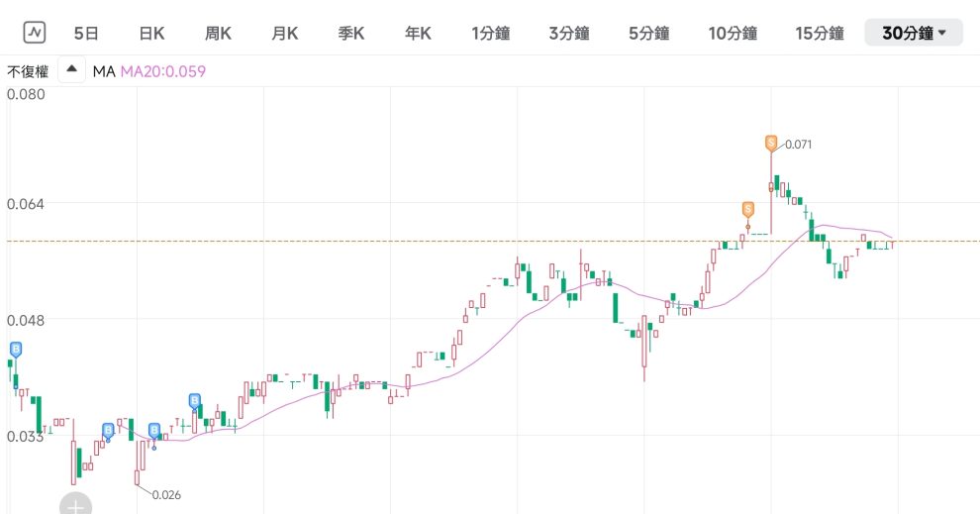Click the 0.071 high price label
This screenshot has width=980, height=514.
tap(799, 145)
